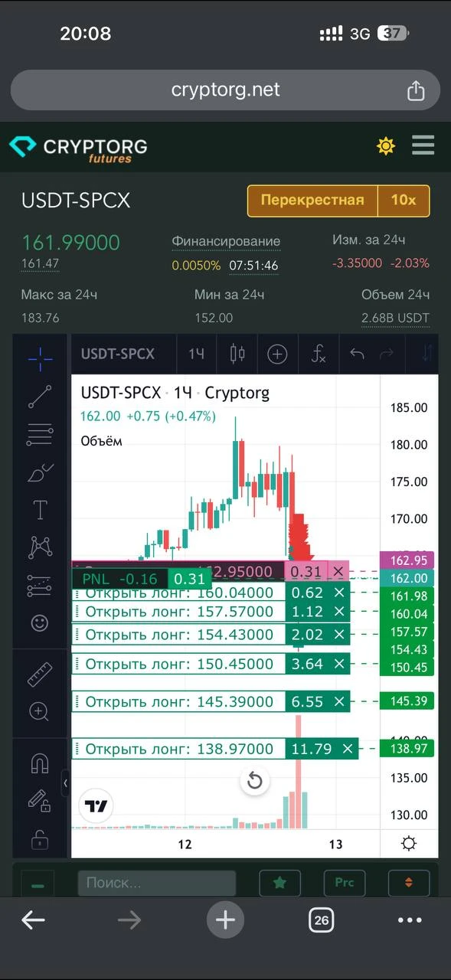Cancel the long order at 138.97000
The width and height of the screenshot is (451, 980).
point(348,749)
